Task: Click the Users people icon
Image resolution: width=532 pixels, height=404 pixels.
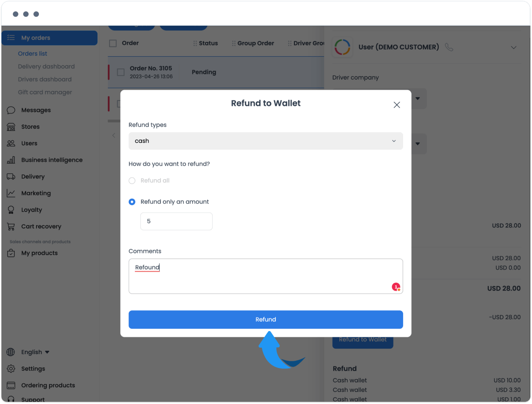Action: pyautogui.click(x=11, y=143)
